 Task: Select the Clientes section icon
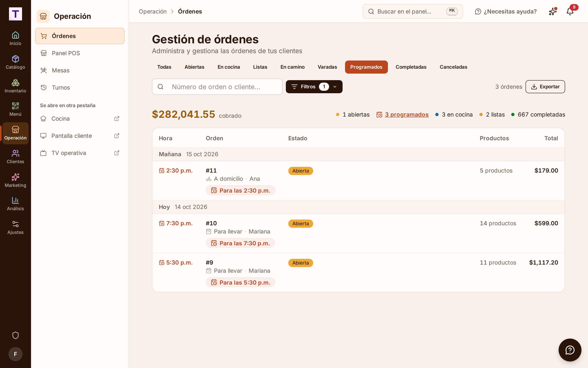click(x=15, y=157)
